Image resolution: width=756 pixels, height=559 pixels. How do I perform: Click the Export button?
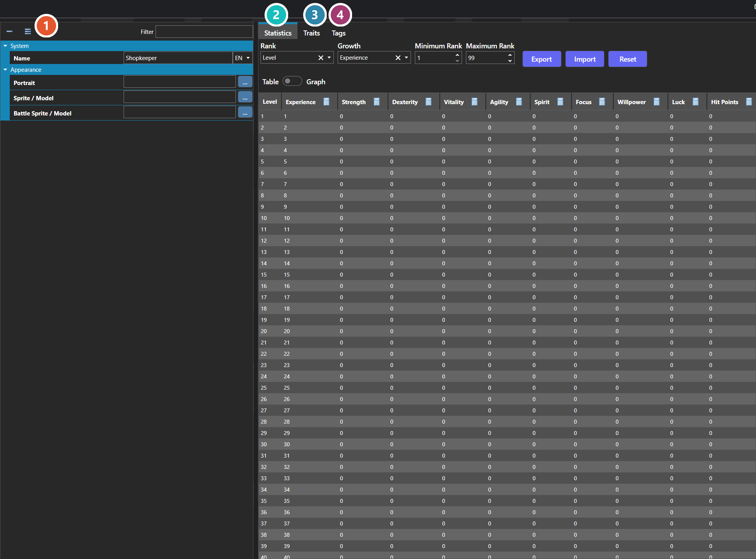(x=542, y=59)
